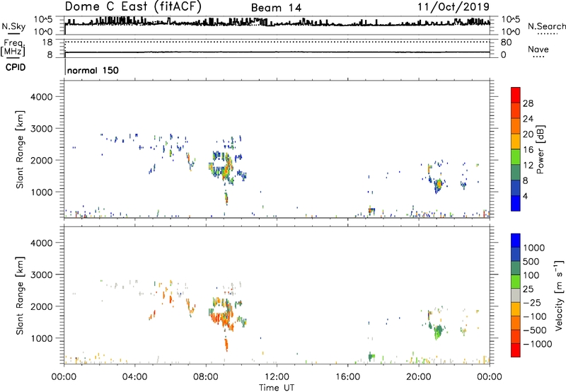Select the "normal 150" CPID text
This screenshot has width=566, height=392.
[x=93, y=70]
